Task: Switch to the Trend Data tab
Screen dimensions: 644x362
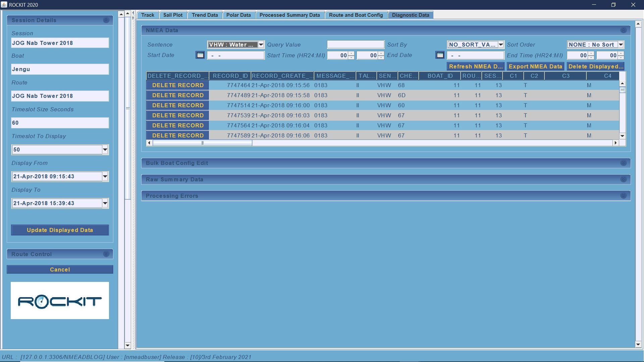Action: (x=205, y=15)
